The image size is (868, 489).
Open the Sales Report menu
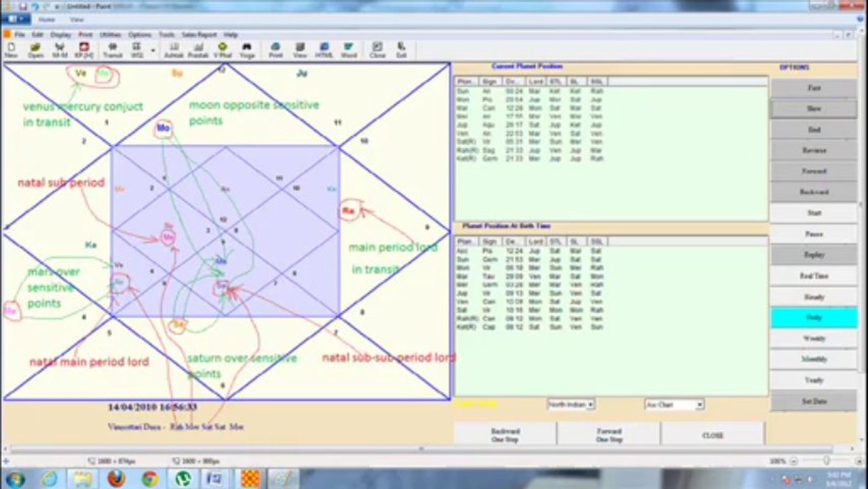coord(199,34)
